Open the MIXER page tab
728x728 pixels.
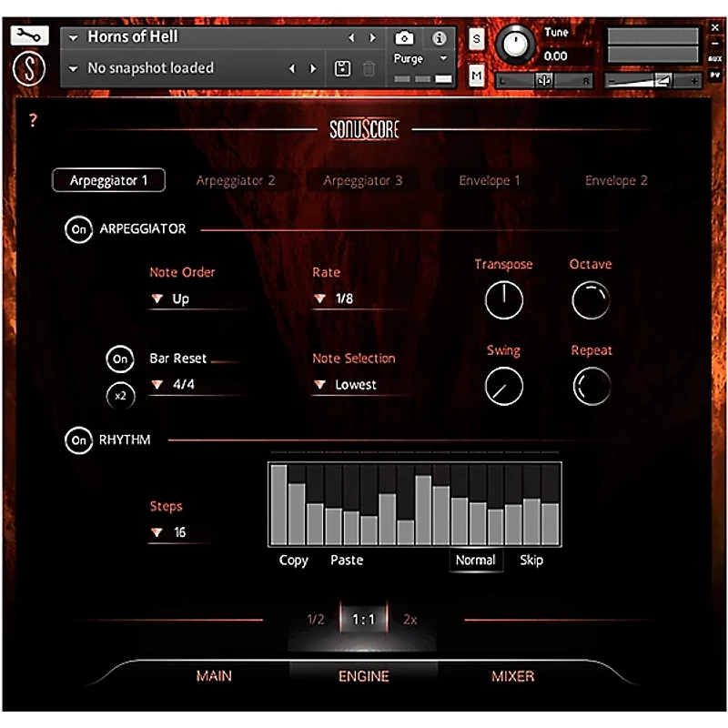click(512, 676)
